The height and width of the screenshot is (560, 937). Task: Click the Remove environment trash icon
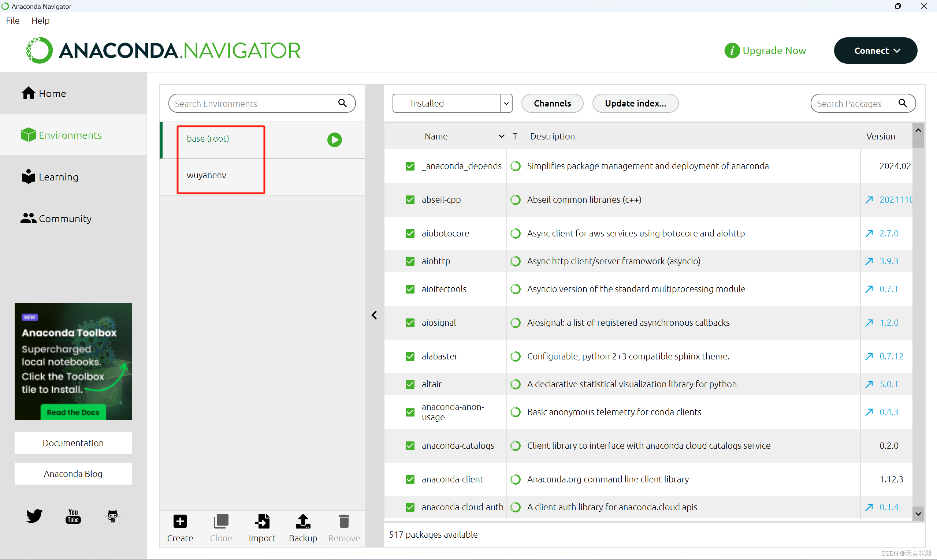(x=344, y=522)
